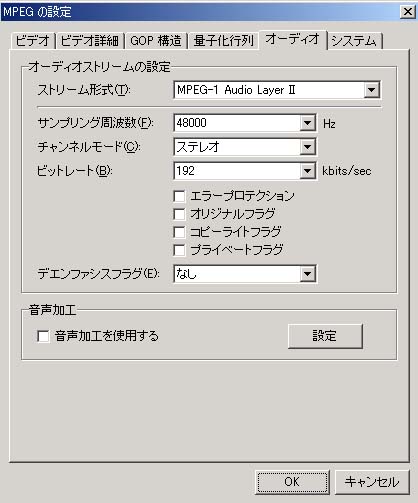Open the サンプリング周波数 dropdown arrow

pos(307,123)
